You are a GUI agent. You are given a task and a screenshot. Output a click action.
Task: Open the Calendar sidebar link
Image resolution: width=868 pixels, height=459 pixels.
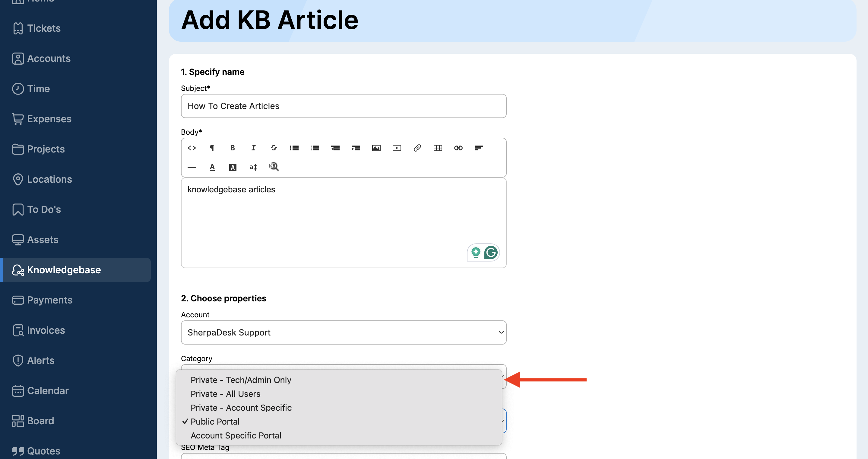[48, 390]
